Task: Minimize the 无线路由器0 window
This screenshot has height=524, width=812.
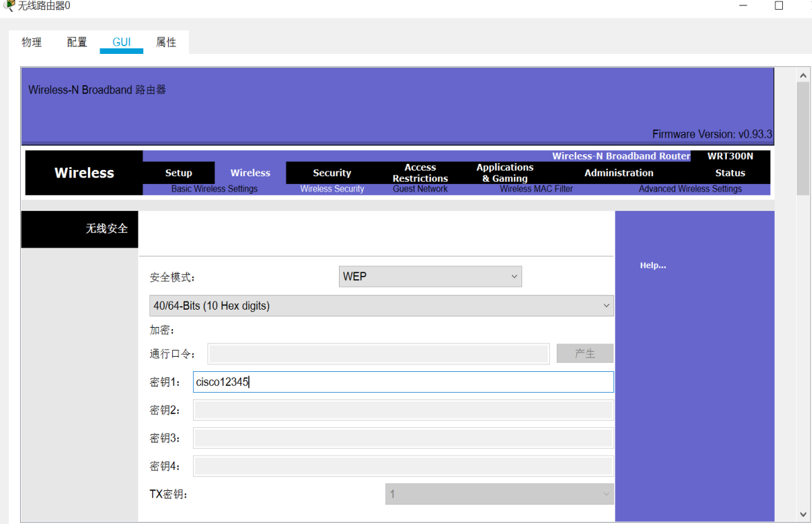Action: click(x=743, y=6)
